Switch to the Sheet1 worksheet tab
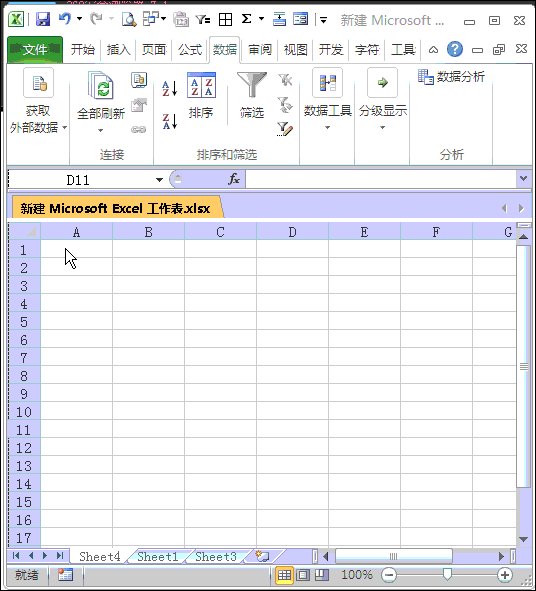 (158, 556)
